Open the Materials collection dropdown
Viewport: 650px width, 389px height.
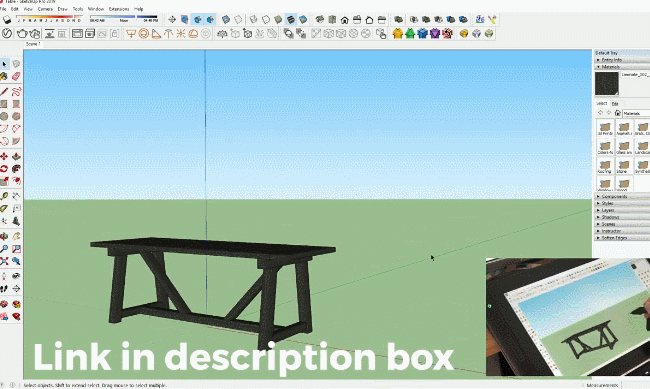636,113
